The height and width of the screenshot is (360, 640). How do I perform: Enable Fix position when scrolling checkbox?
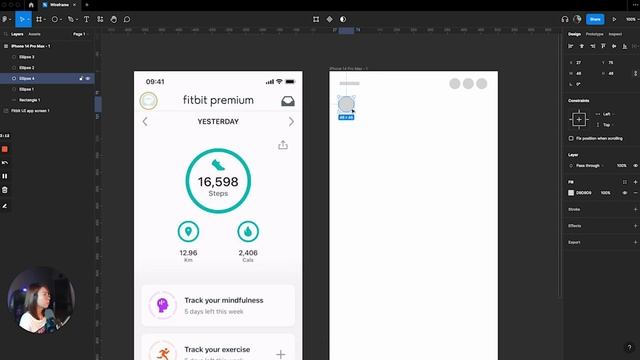pyautogui.click(x=571, y=138)
